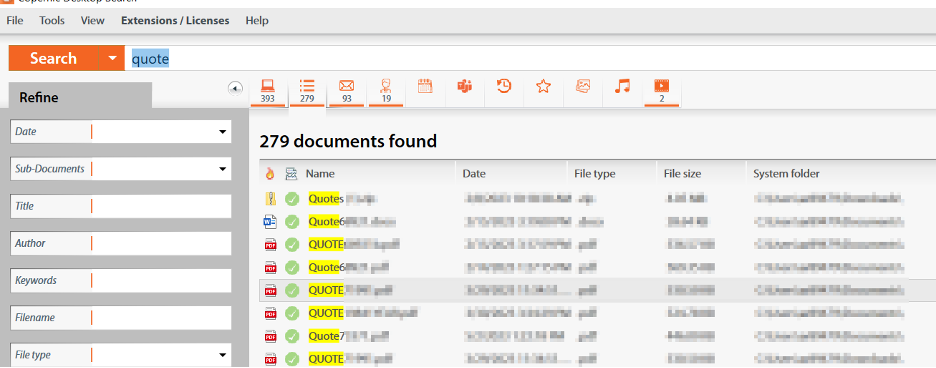The image size is (936, 368).
Task: Click green check beside Word document row
Action: tap(292, 222)
